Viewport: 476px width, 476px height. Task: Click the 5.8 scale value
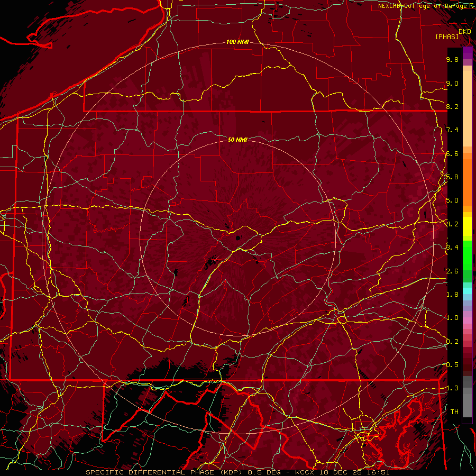tap(452, 177)
